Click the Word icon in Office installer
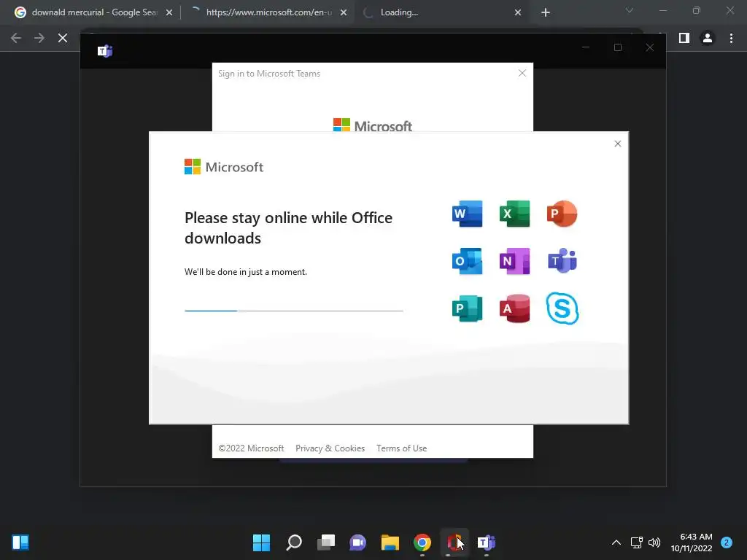 pos(467,214)
